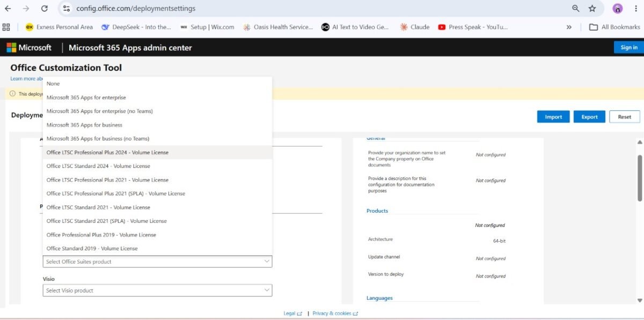Click the Languages heading in summary pane
The width and height of the screenshot is (644, 320).
click(379, 298)
